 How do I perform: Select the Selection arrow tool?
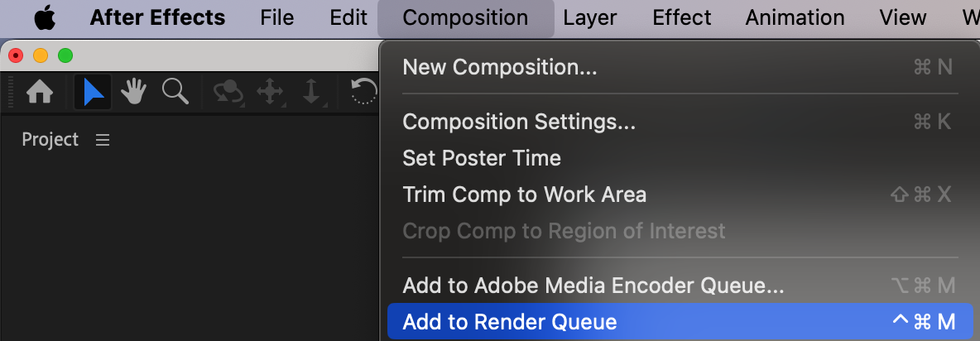[93, 92]
